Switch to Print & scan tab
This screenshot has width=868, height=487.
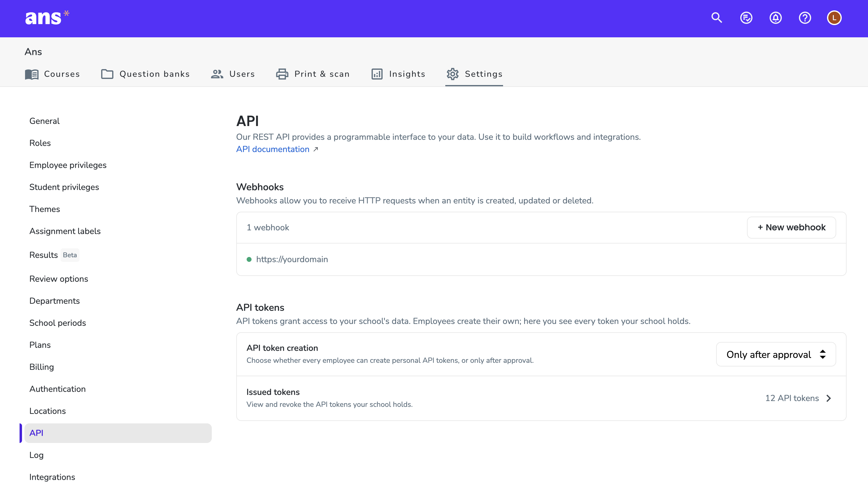point(313,74)
